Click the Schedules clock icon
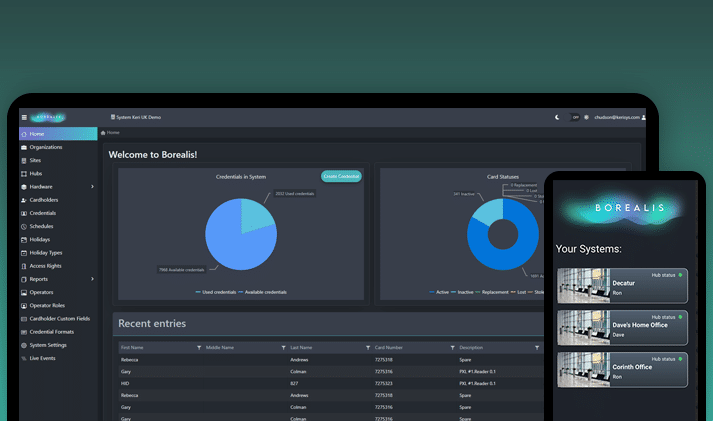Viewport: 713px width, 421px height. click(x=24, y=226)
